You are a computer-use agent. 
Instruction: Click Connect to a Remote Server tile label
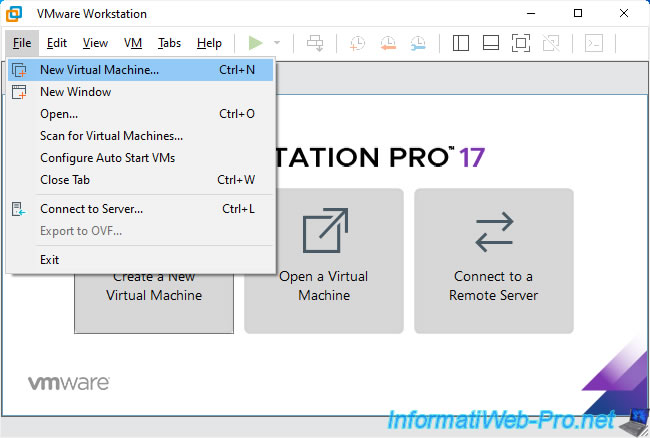coord(493,286)
